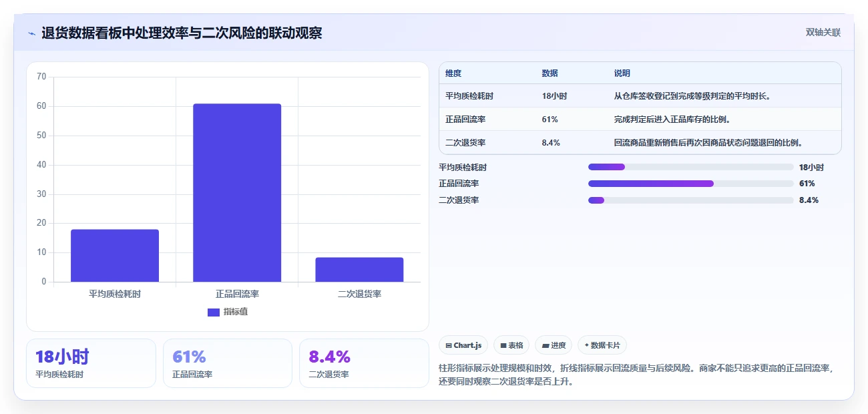Click the icon inside the 进度 chip
Screen dimensions: 868x414
point(546,346)
